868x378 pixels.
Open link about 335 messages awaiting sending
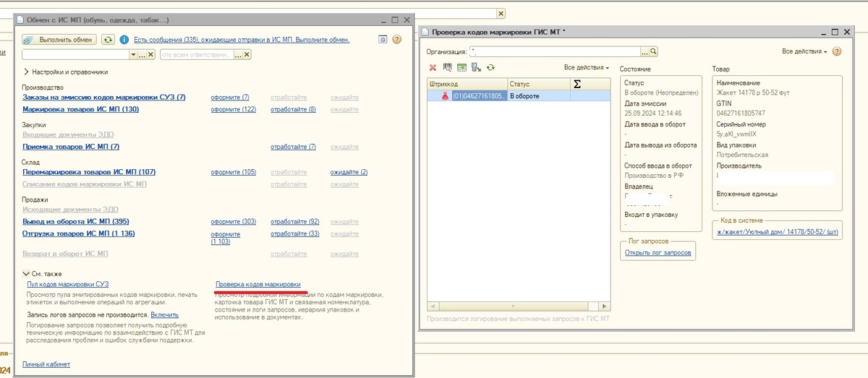[242, 40]
